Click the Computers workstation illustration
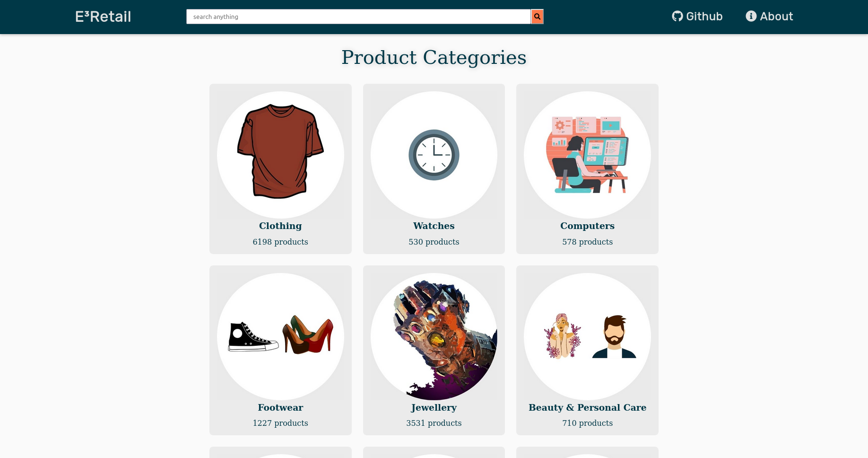 coord(587,155)
